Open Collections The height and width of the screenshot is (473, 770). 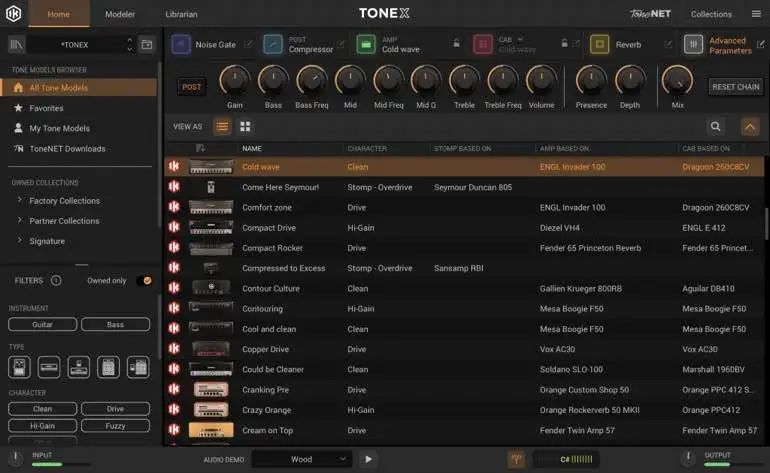click(711, 14)
